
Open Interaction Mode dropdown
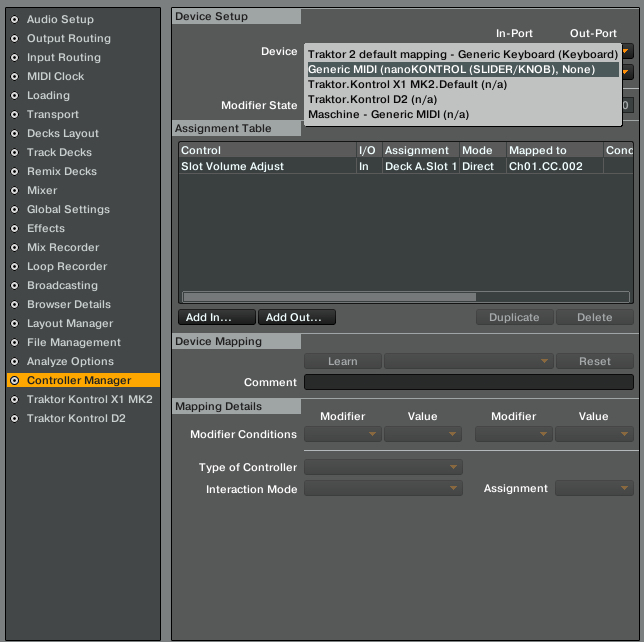coord(383,488)
